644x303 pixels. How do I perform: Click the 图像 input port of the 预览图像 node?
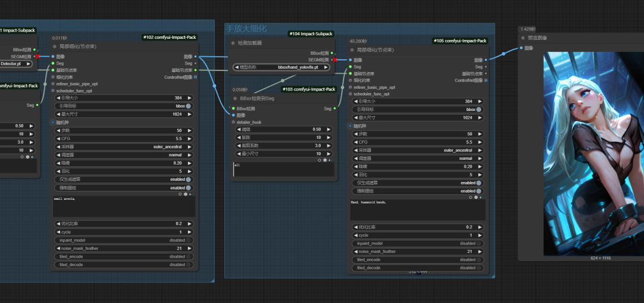521,48
